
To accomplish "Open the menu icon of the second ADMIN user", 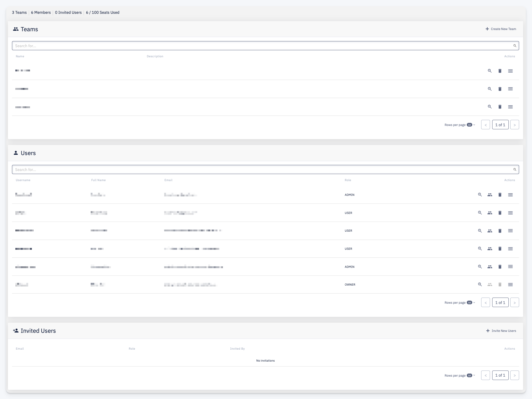I will point(510,267).
